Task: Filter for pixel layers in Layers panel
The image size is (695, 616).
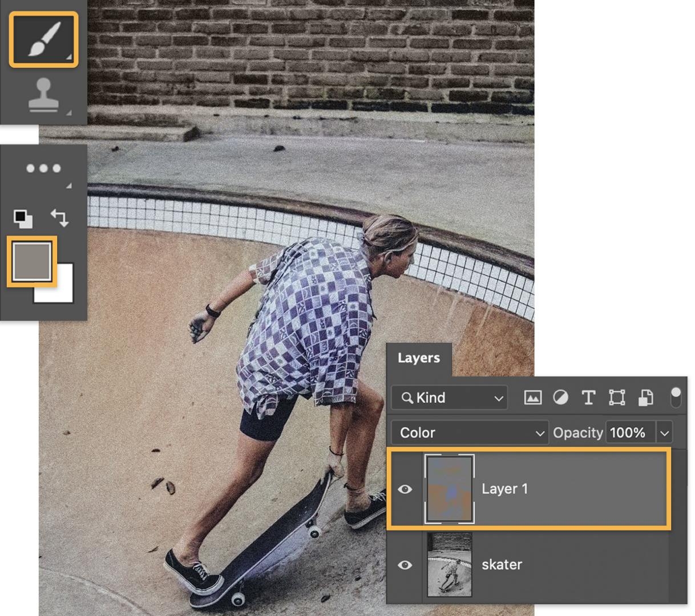Action: (531, 398)
